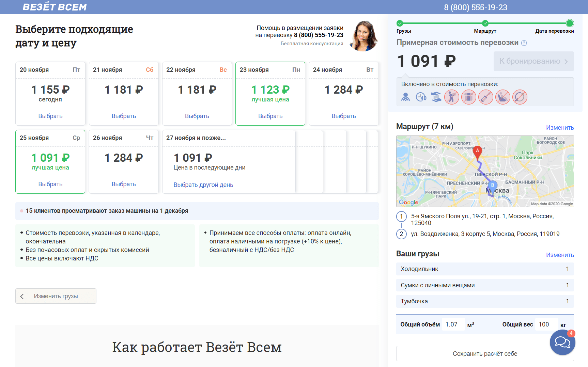Viewport: 588px width, 367px height.
Task: Go to the Маршрут step
Action: point(485,23)
